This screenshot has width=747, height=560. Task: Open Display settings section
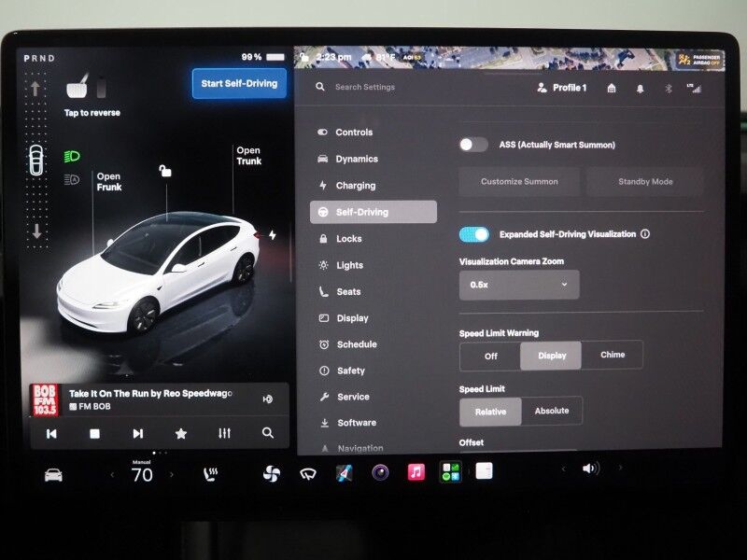click(374, 318)
